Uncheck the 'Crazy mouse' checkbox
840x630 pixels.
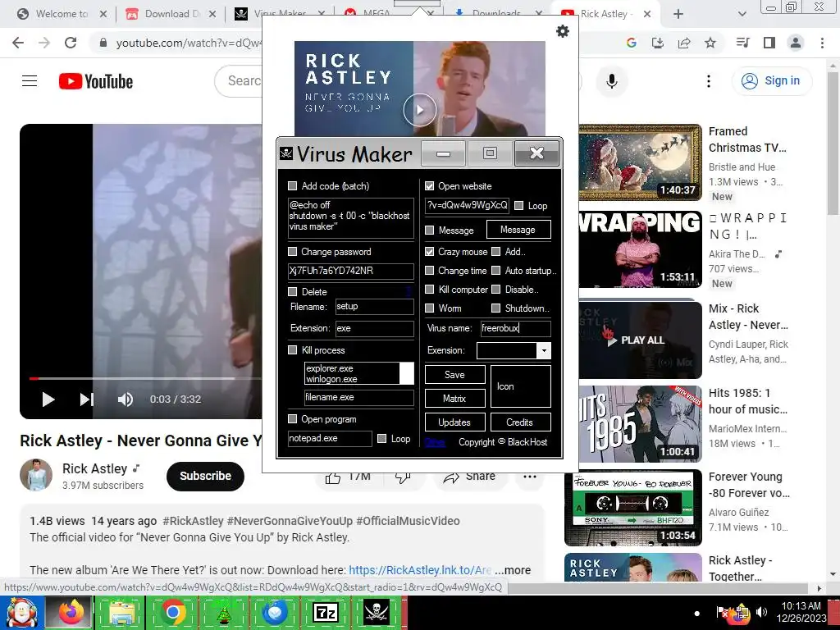[x=429, y=252]
